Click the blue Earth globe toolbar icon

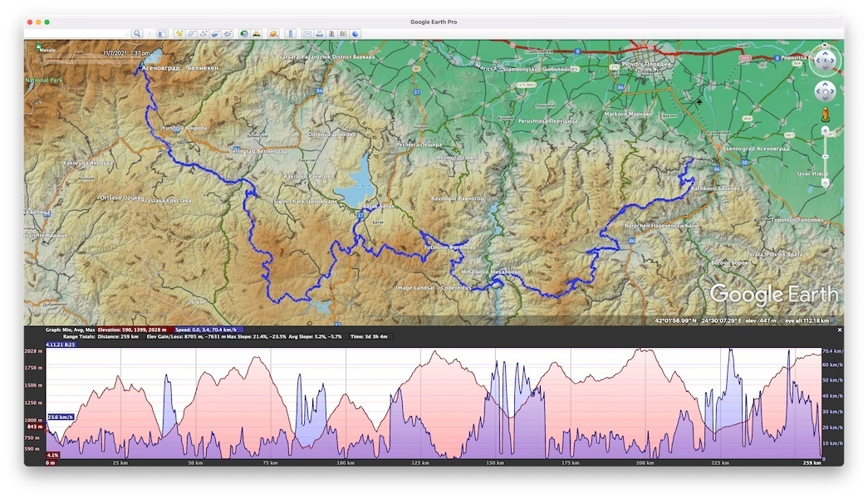point(356,34)
